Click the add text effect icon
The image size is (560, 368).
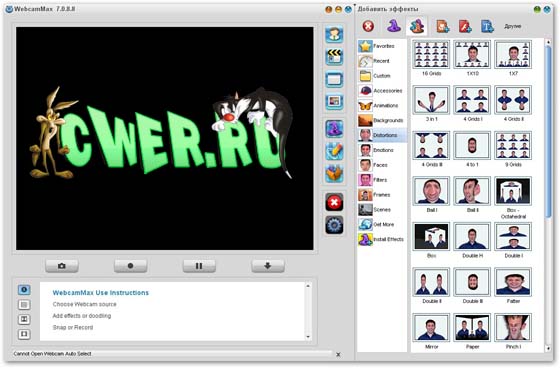(488, 26)
